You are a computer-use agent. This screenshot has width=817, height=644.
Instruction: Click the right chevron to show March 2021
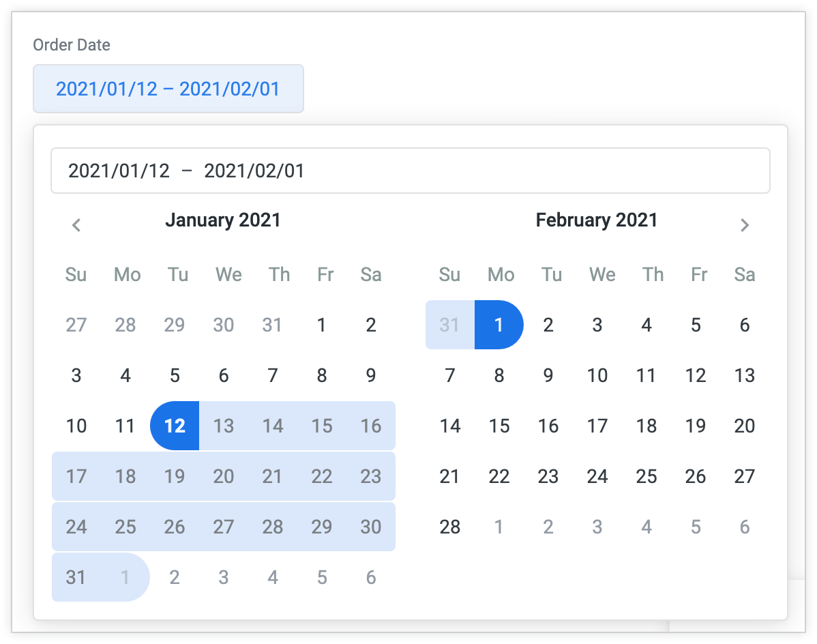(x=744, y=225)
